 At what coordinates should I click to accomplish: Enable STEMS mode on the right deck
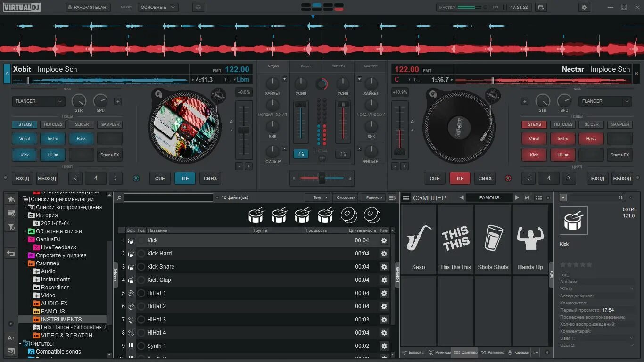tap(534, 124)
